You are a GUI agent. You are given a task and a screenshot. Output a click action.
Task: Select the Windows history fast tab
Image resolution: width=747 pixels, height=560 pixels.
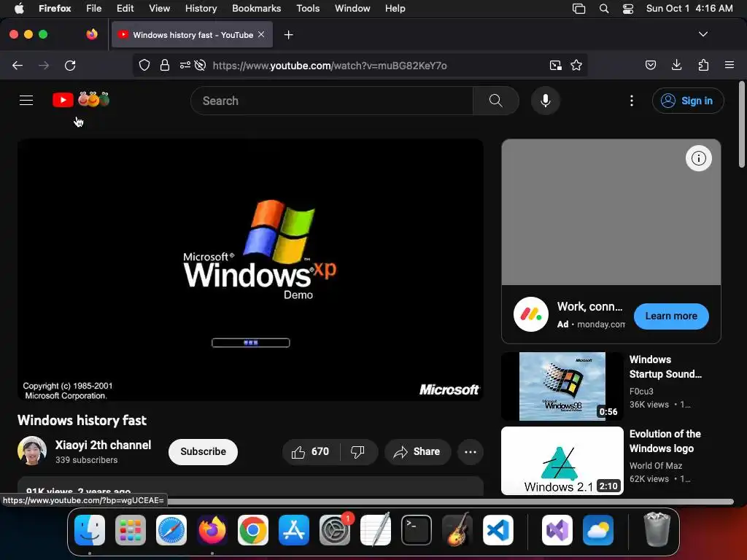pyautogui.click(x=193, y=35)
